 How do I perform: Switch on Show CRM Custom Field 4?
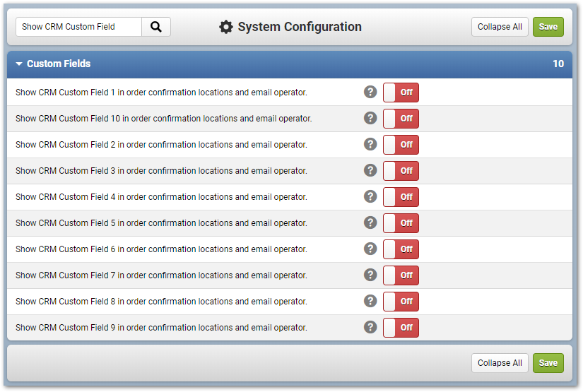[401, 197]
